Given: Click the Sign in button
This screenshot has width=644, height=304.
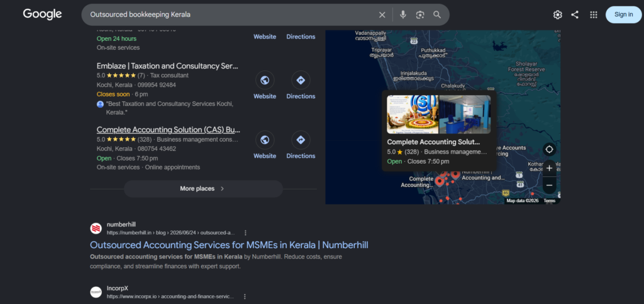Looking at the screenshot, I should pyautogui.click(x=623, y=14).
